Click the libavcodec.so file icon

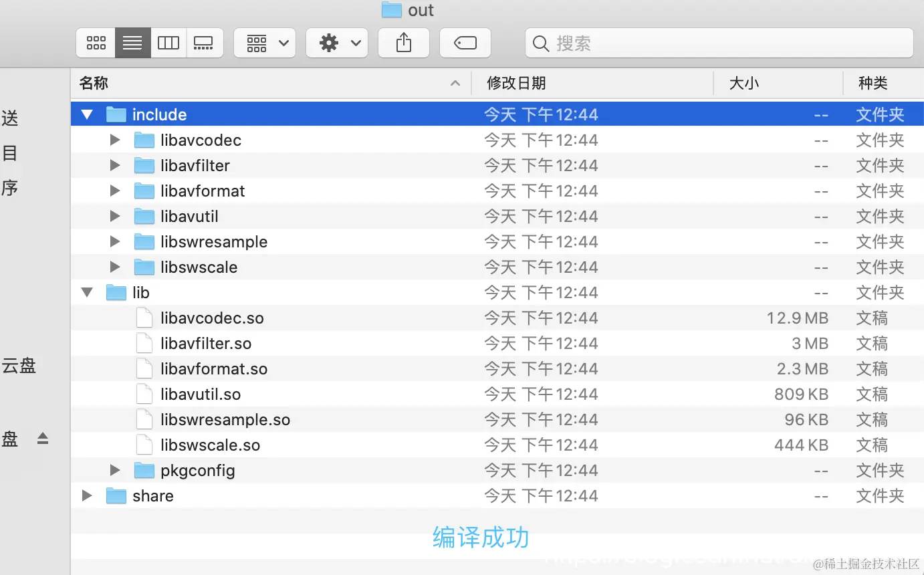coord(144,318)
